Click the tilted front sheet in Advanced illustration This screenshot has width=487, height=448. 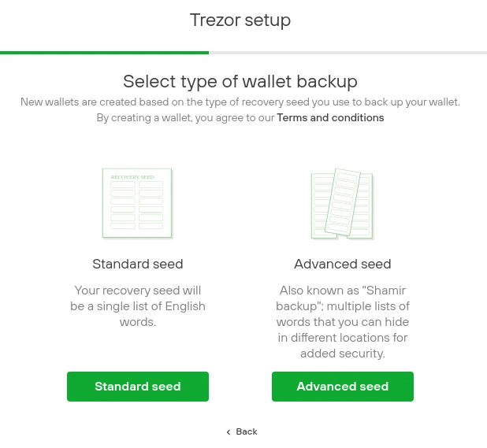tap(345, 202)
